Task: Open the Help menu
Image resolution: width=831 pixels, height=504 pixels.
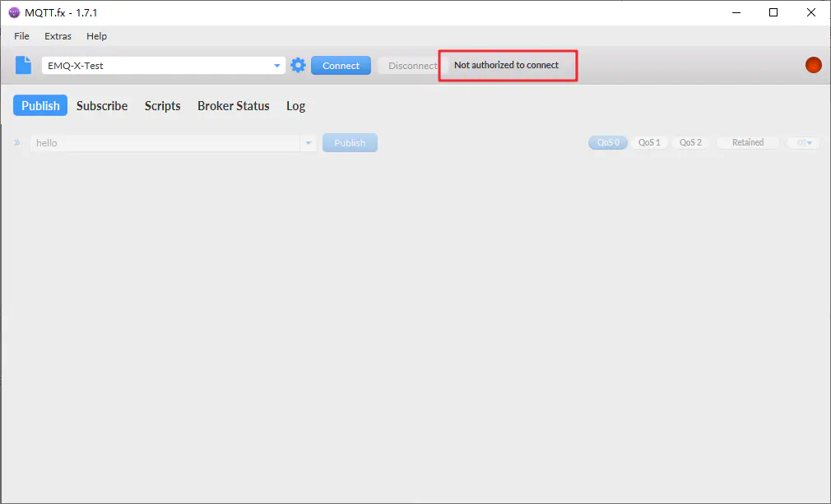Action: click(96, 36)
